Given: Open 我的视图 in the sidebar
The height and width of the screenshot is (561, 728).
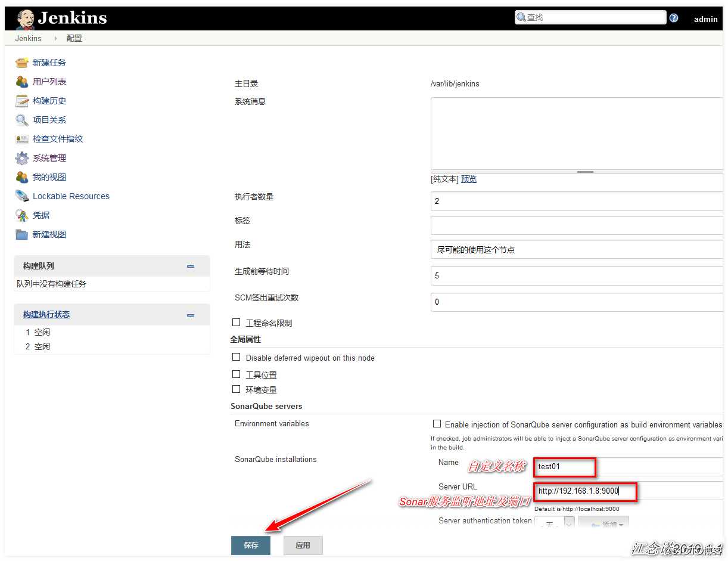Looking at the screenshot, I should pos(49,177).
